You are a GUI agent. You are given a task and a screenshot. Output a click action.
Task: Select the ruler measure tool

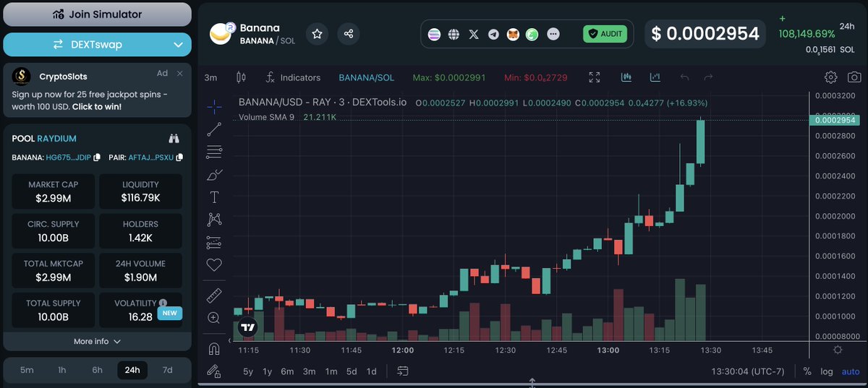pos(214,295)
